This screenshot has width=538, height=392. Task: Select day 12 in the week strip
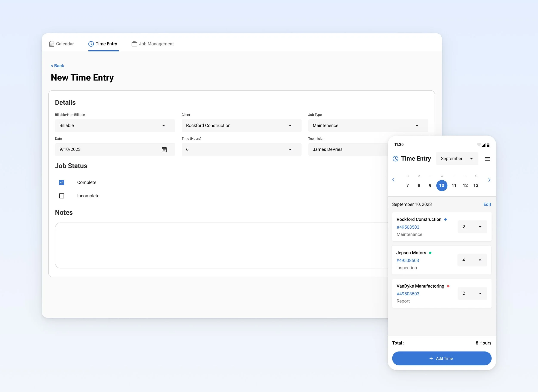pyautogui.click(x=465, y=186)
